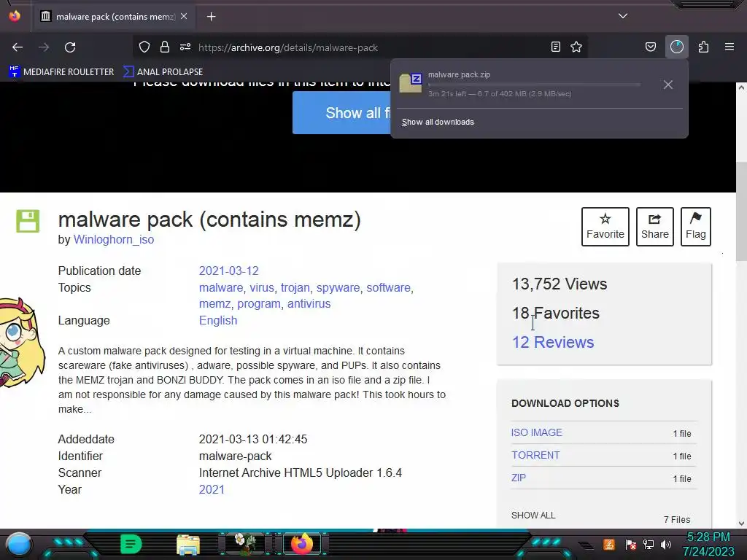Click the malware pack.zip file icon
This screenshot has height=560, width=747.
point(411,83)
